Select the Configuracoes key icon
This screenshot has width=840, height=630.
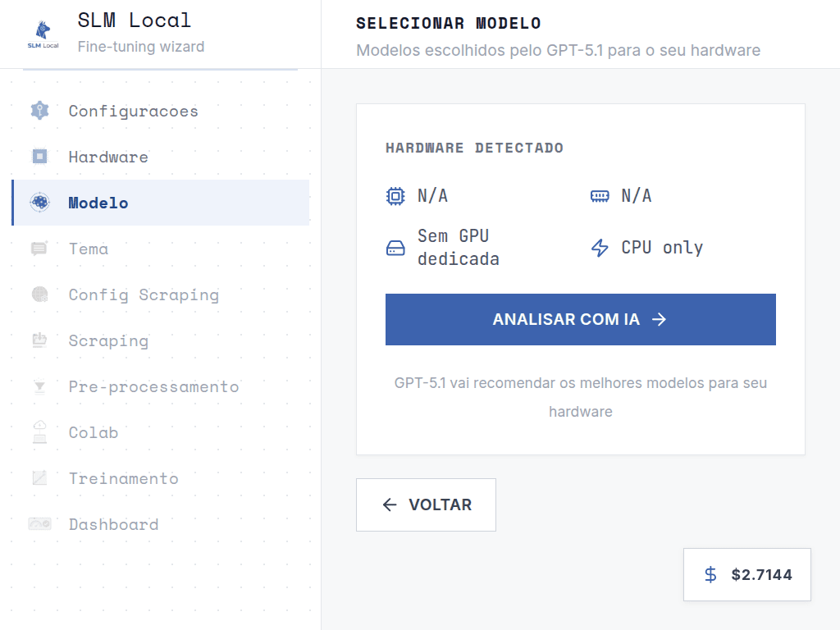pos(39,111)
